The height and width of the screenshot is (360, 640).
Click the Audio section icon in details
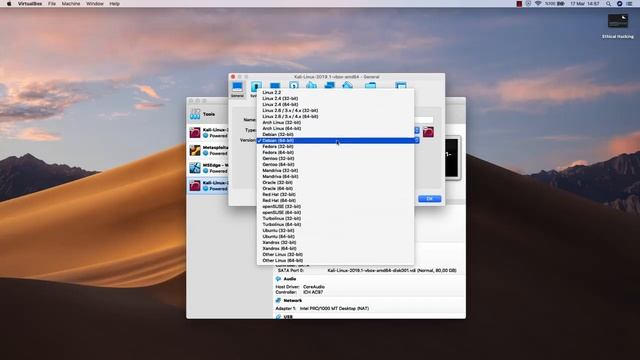tap(278, 279)
